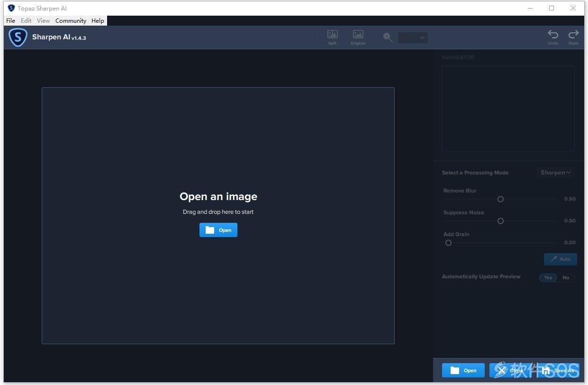Open the View menu
This screenshot has width=588, height=385.
[x=43, y=20]
